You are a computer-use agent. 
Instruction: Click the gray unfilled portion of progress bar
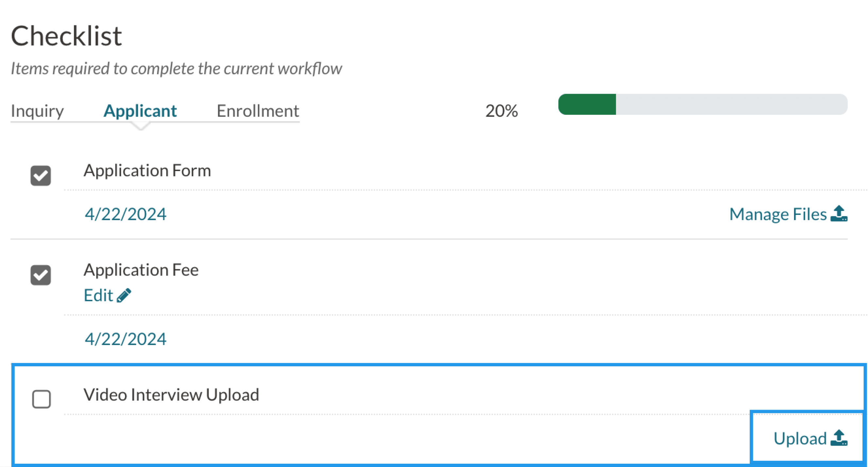[x=731, y=104]
